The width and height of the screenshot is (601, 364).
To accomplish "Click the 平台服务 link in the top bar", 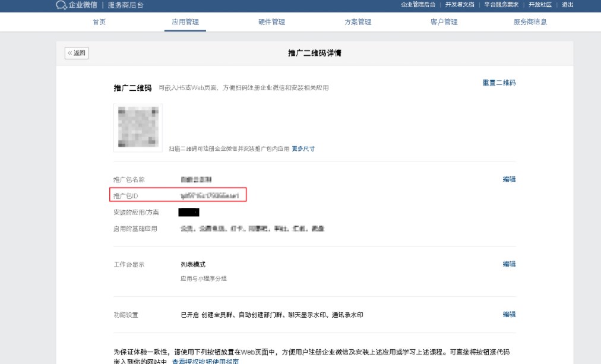I will tap(501, 5).
